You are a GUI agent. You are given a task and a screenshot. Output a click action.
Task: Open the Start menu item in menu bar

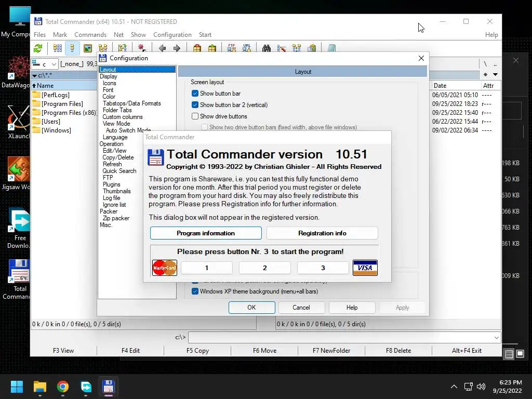[x=205, y=35]
